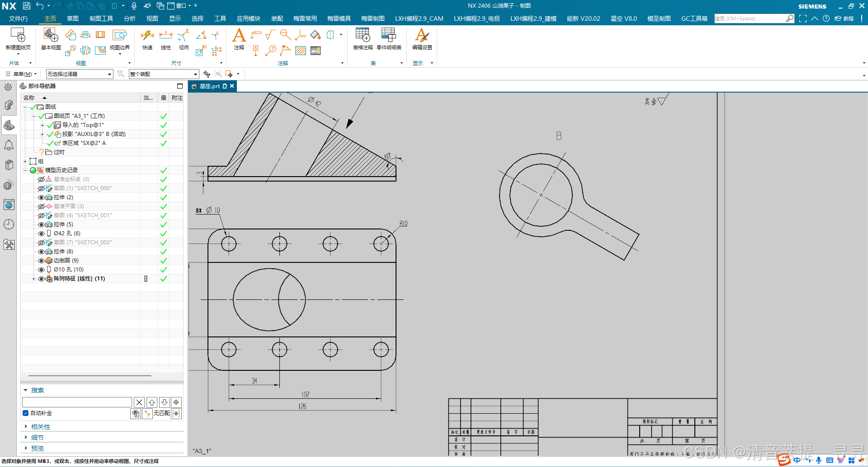Open the 菜单(M) menu button
Viewport: 868px width, 467px height.
click(21, 74)
